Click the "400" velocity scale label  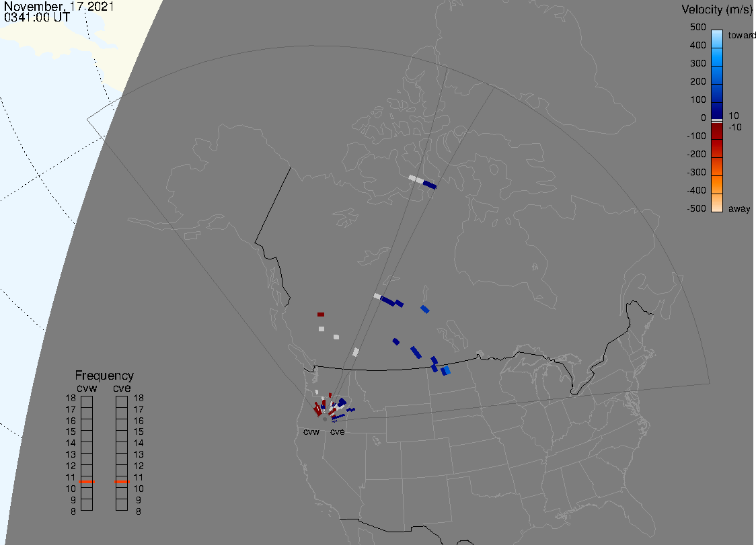(697, 45)
